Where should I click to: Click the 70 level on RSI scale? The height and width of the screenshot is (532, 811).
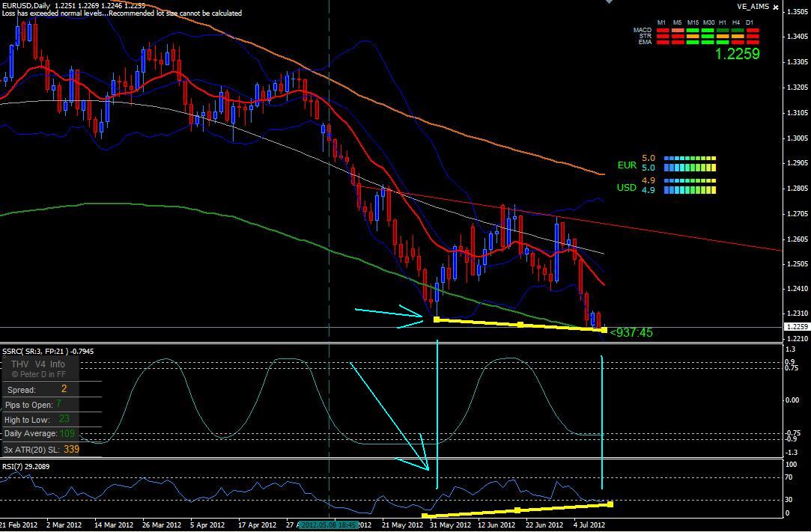point(789,477)
